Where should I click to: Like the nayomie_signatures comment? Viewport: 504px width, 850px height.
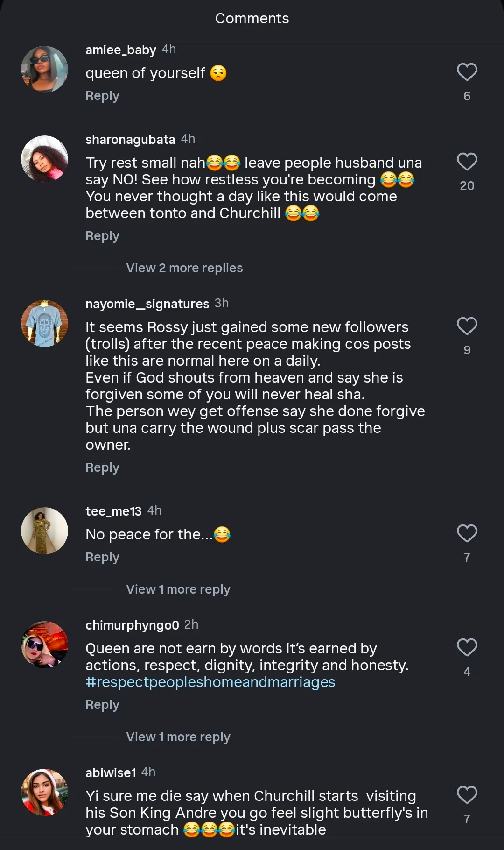[x=467, y=326]
